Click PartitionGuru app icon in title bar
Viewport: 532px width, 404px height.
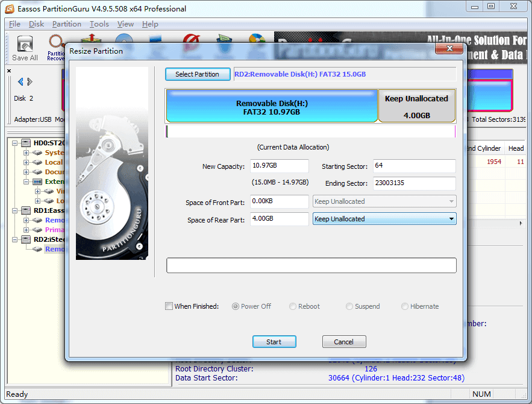[9, 9]
